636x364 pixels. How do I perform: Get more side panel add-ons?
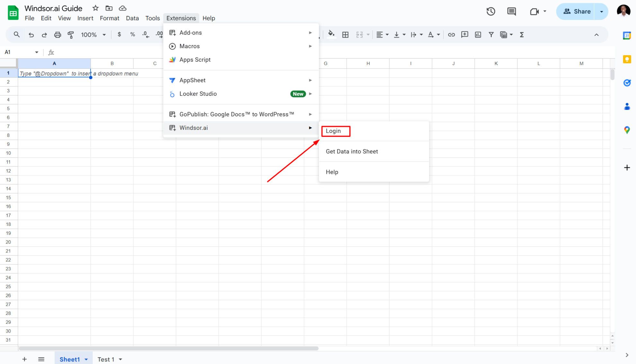627,168
